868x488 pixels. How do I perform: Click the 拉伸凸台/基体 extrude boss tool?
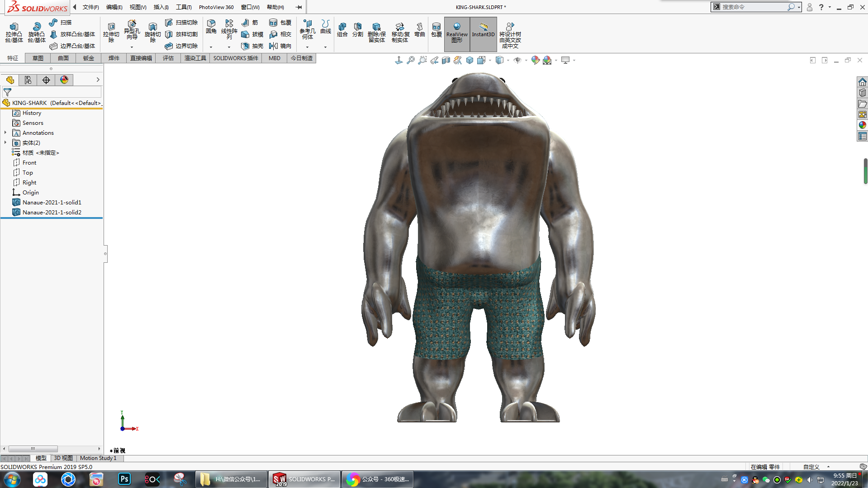14,33
